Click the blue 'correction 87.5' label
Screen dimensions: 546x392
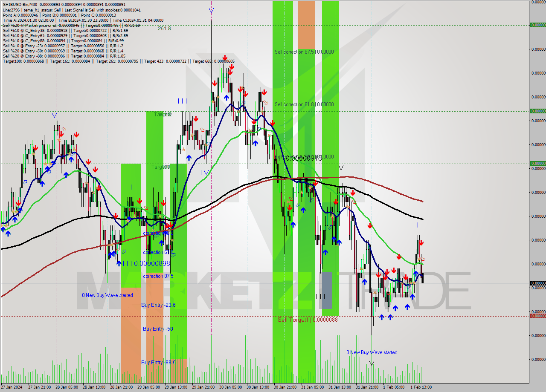158,276
